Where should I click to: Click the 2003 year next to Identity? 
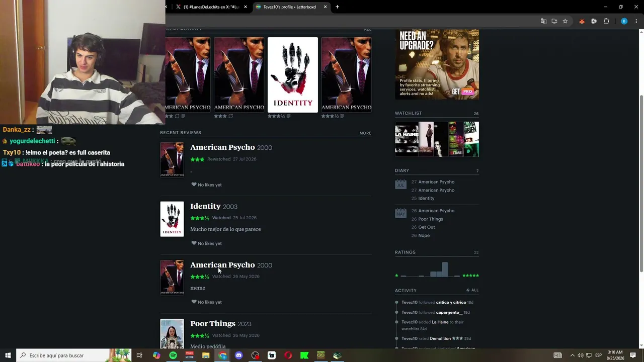230,207
